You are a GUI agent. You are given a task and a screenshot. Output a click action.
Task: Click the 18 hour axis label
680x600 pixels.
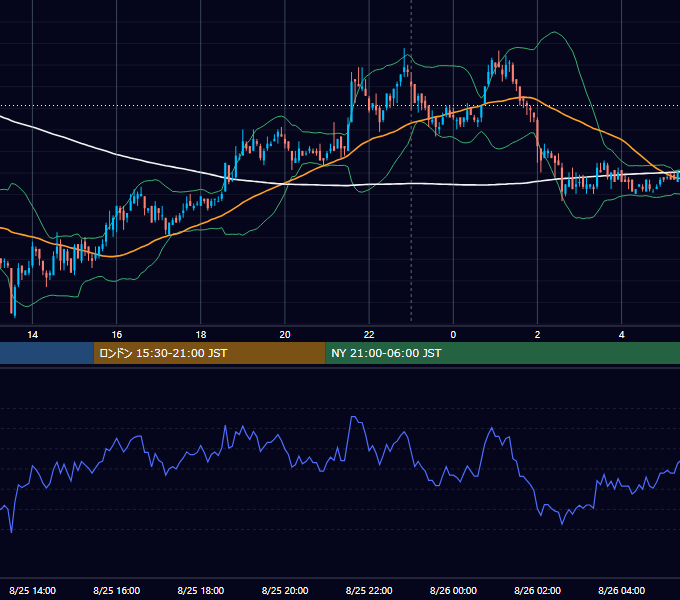click(x=201, y=335)
